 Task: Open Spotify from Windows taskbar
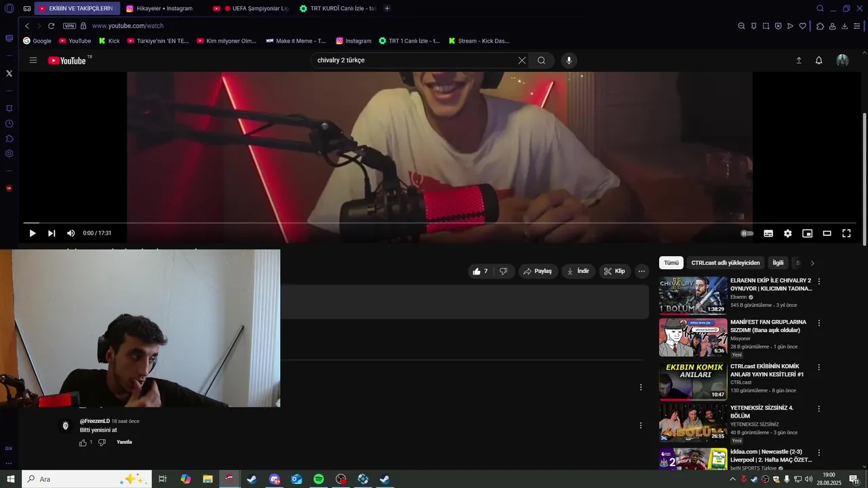click(x=319, y=479)
